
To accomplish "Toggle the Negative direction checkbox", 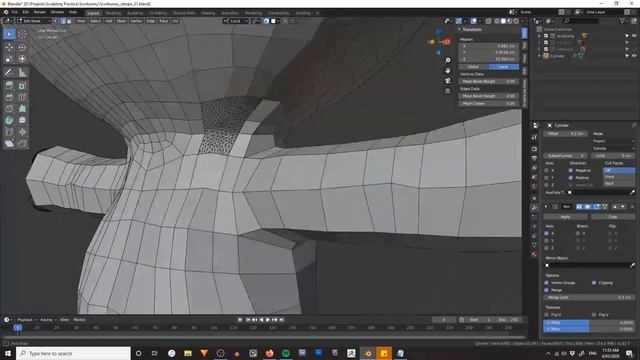I will pyautogui.click(x=571, y=170).
